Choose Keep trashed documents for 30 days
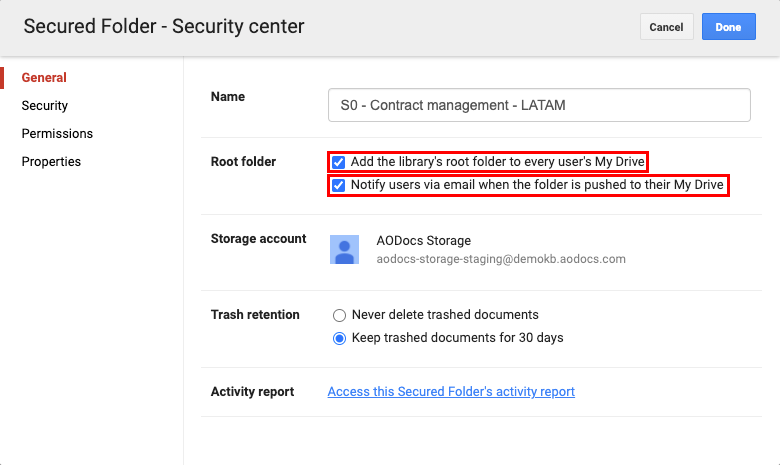 pos(339,338)
